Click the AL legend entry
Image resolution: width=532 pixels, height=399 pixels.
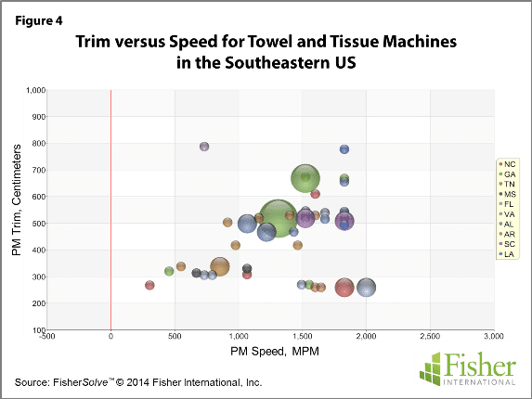[507, 224]
